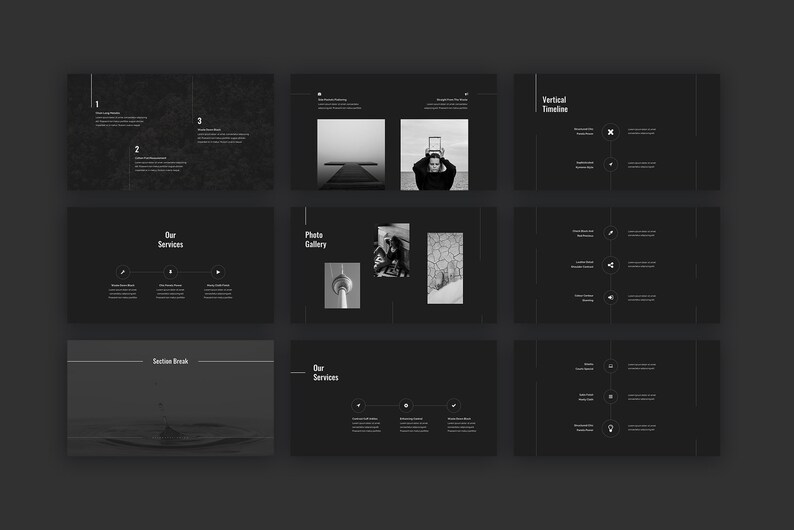
Task: Click paper plane icon in Vertical Timeline slide
Action: (611, 165)
